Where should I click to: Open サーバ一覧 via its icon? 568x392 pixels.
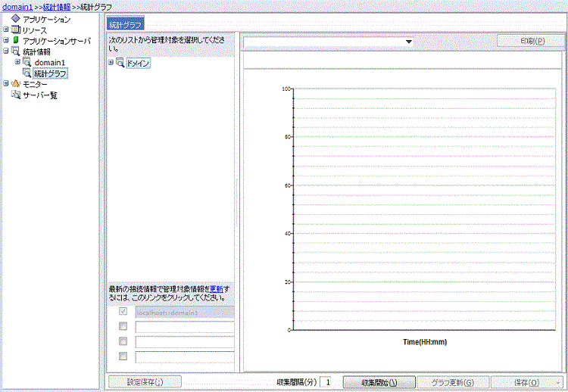16,95
